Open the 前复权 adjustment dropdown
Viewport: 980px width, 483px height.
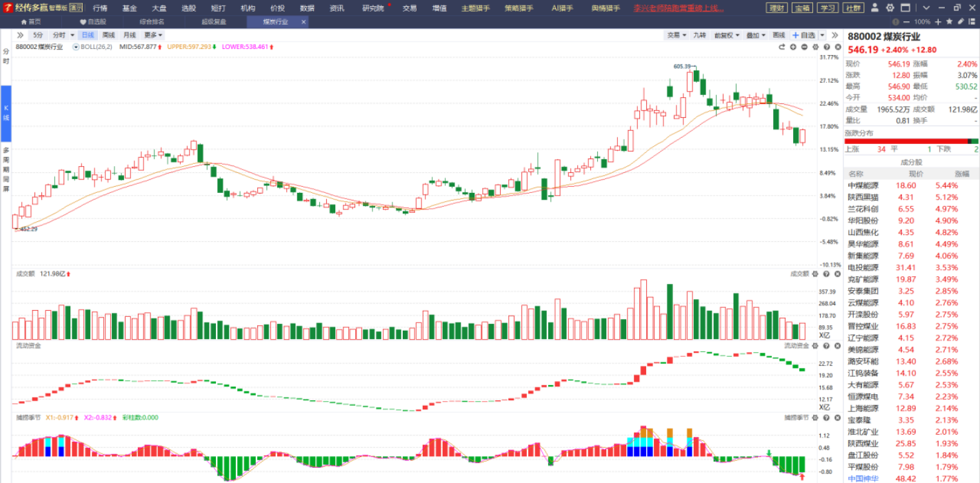726,35
